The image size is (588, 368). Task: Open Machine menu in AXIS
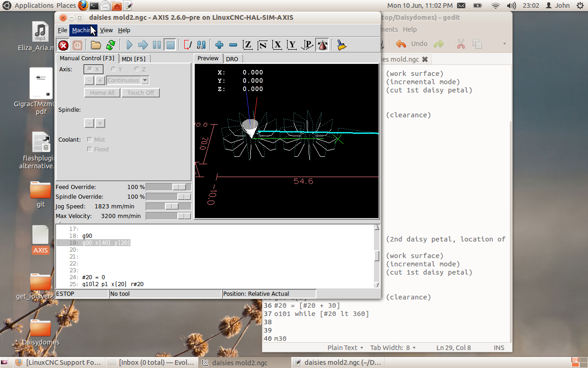pos(83,30)
